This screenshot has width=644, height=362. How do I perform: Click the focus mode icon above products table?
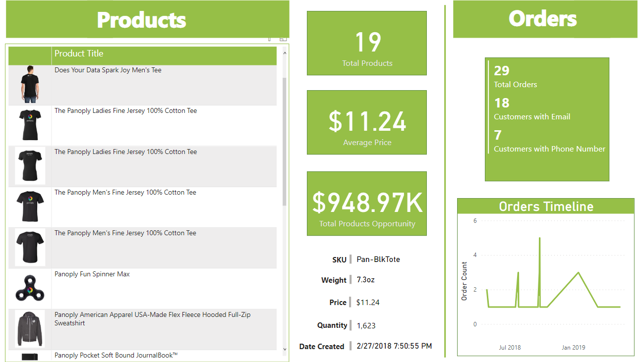coord(283,39)
